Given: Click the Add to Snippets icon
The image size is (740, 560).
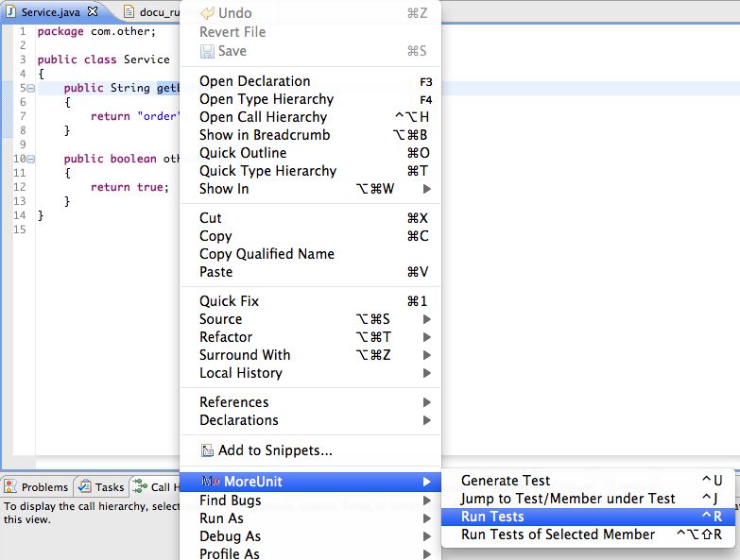Looking at the screenshot, I should [x=207, y=450].
